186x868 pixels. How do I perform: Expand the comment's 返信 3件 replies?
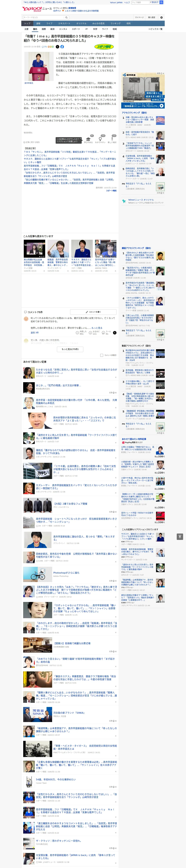click(34, 333)
